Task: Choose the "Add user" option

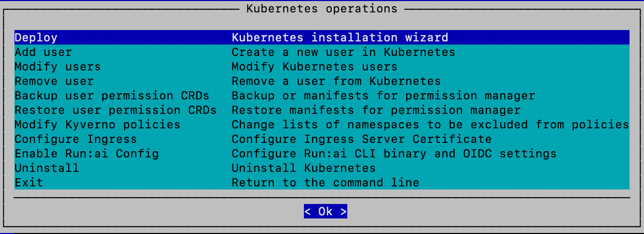Action: pyautogui.click(x=43, y=52)
